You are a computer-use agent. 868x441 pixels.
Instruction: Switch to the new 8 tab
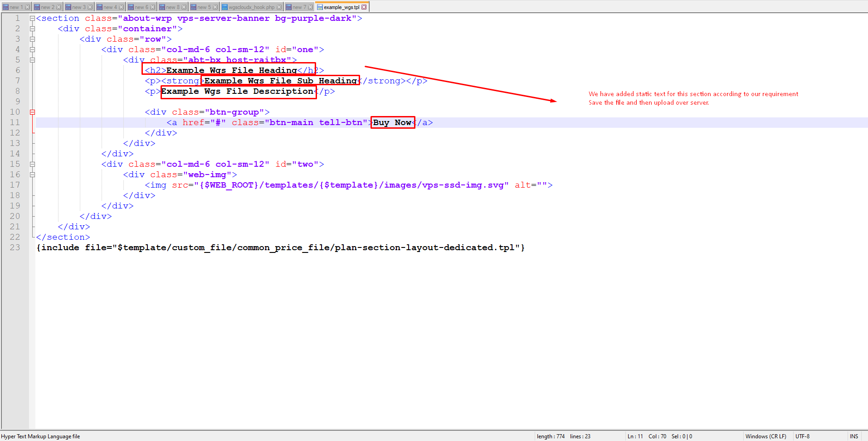coord(172,7)
